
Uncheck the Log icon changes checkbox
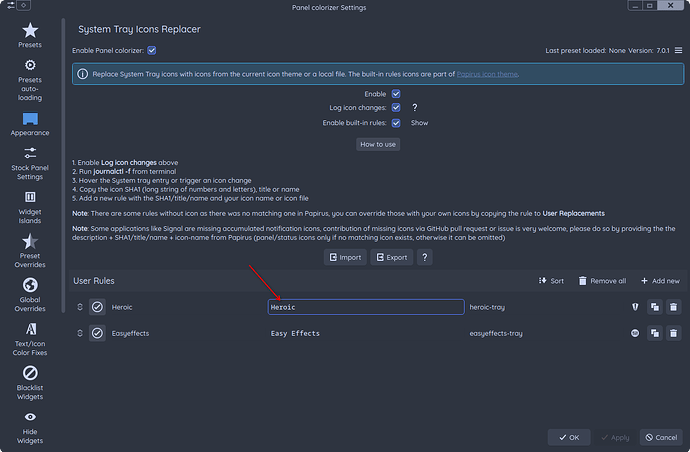(x=396, y=107)
